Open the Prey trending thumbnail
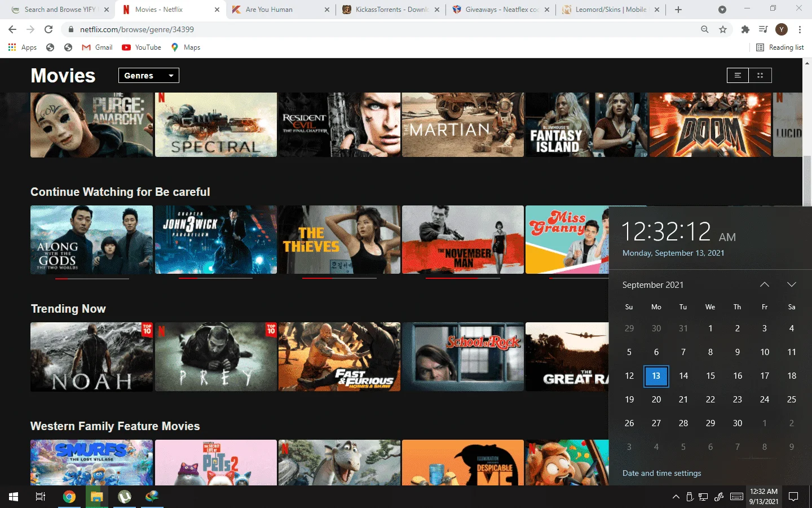Image resolution: width=812 pixels, height=508 pixels. point(216,357)
